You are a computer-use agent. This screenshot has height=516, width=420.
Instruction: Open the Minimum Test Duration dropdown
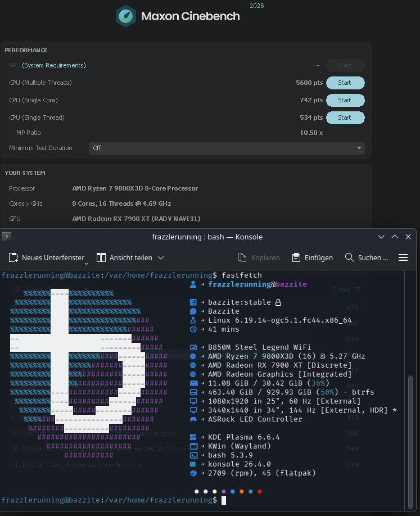click(x=227, y=148)
